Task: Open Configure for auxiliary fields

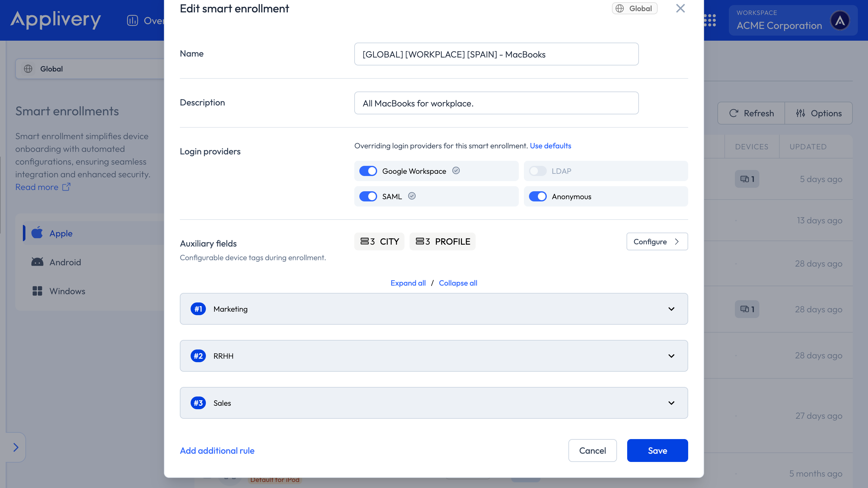Action: [657, 241]
